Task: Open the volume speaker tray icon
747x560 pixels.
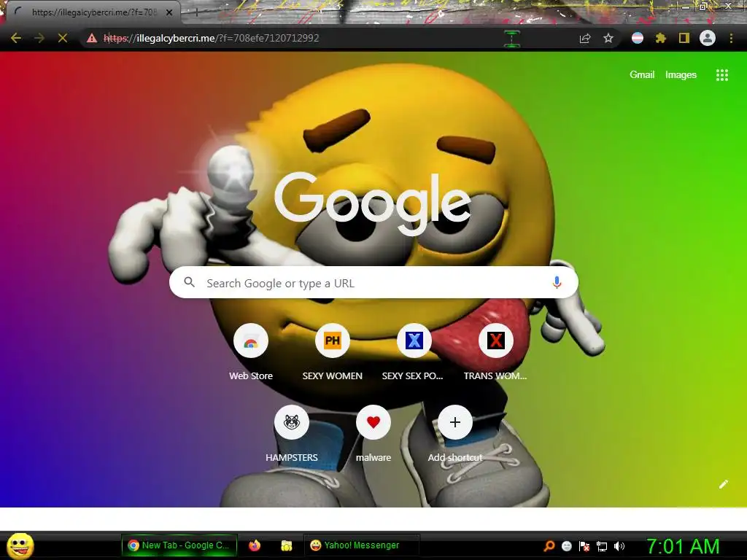Action: (x=619, y=546)
